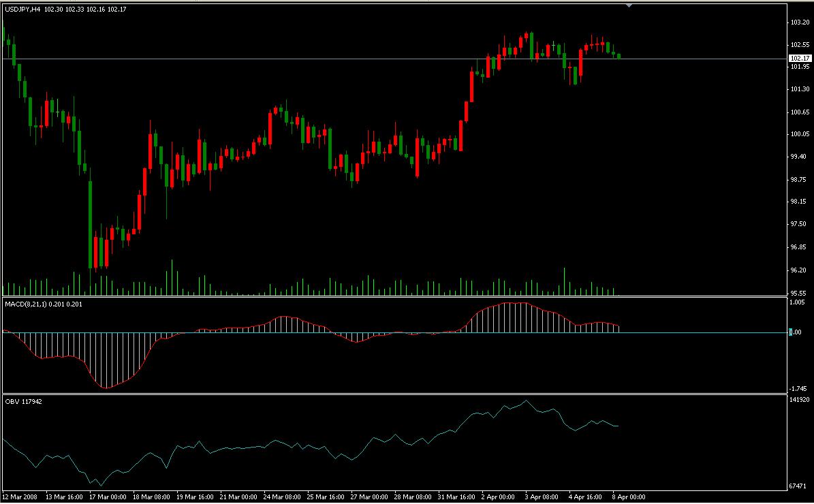Image resolution: width=814 pixels, height=504 pixels.
Task: Click the 95.55 price axis label
Action: (800, 293)
